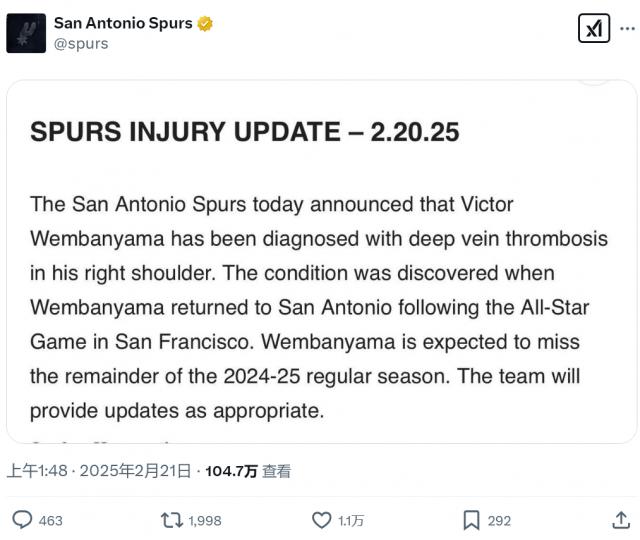This screenshot has height=540, width=640.
Task: Click the 查看 views label
Action: [x=277, y=471]
